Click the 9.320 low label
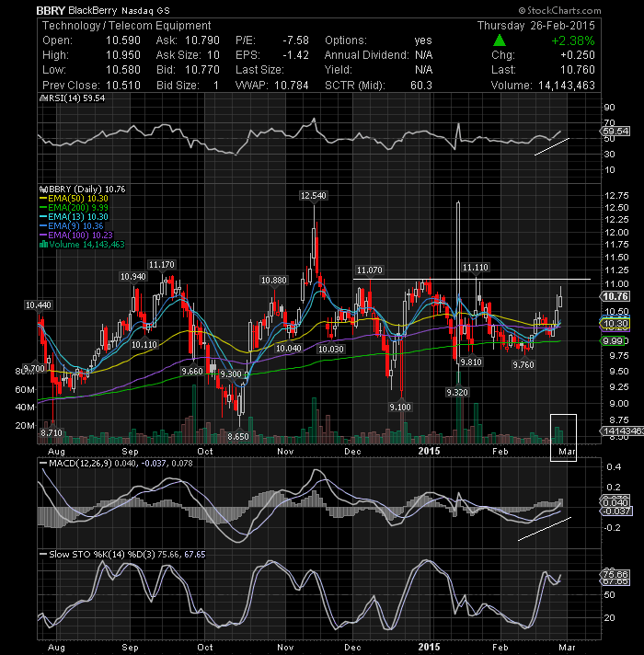644x655 pixels. [x=457, y=392]
